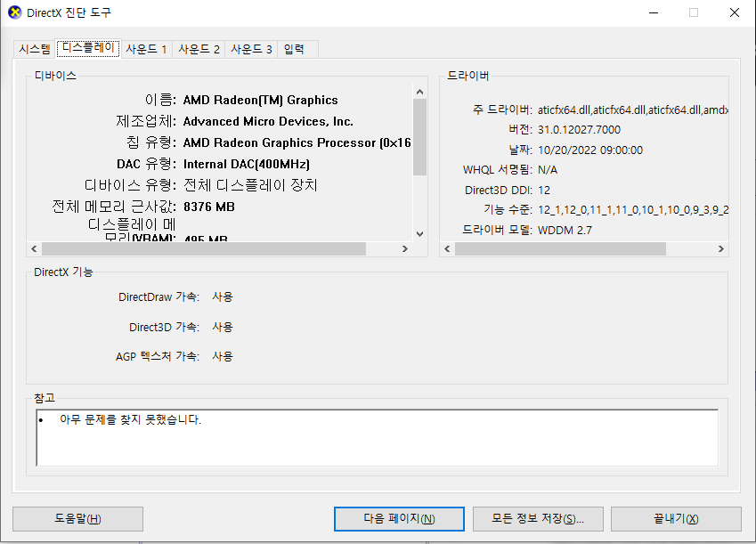Open the 사운드 3 tab
The width and height of the screenshot is (756, 544).
click(251, 49)
